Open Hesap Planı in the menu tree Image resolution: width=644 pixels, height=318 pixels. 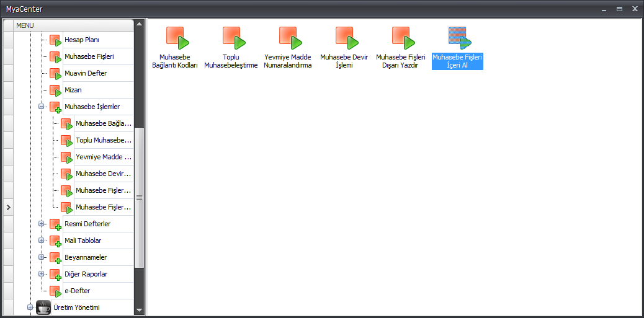pos(82,40)
